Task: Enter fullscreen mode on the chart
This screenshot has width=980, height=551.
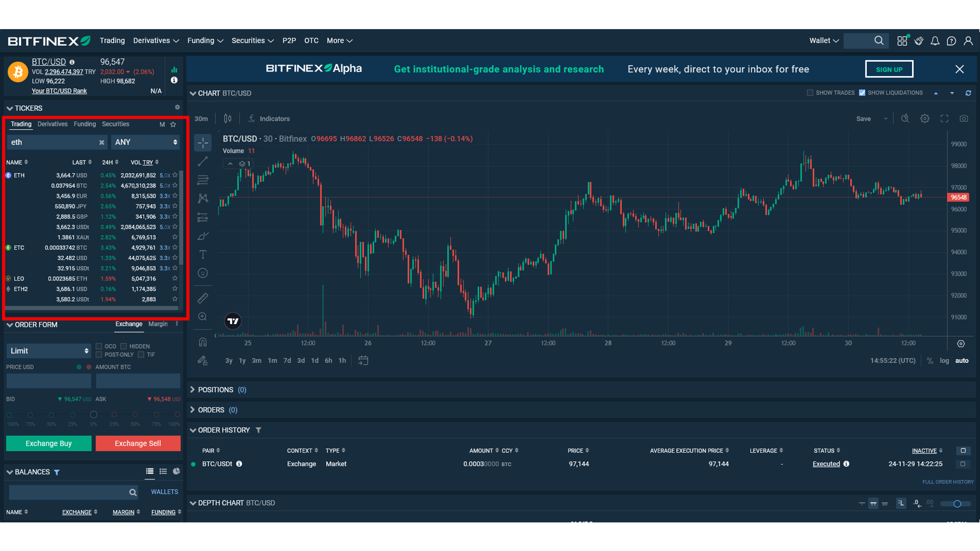Action: pos(945,118)
